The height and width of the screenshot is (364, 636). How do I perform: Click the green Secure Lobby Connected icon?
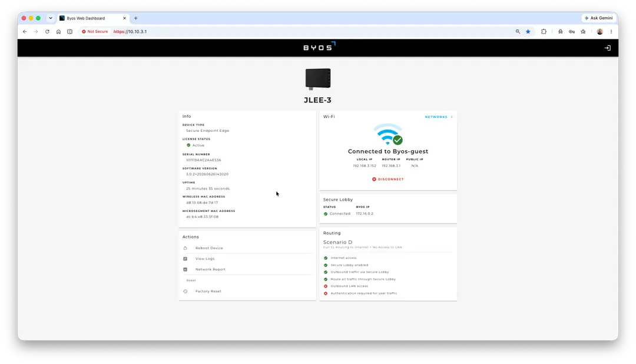pos(325,214)
